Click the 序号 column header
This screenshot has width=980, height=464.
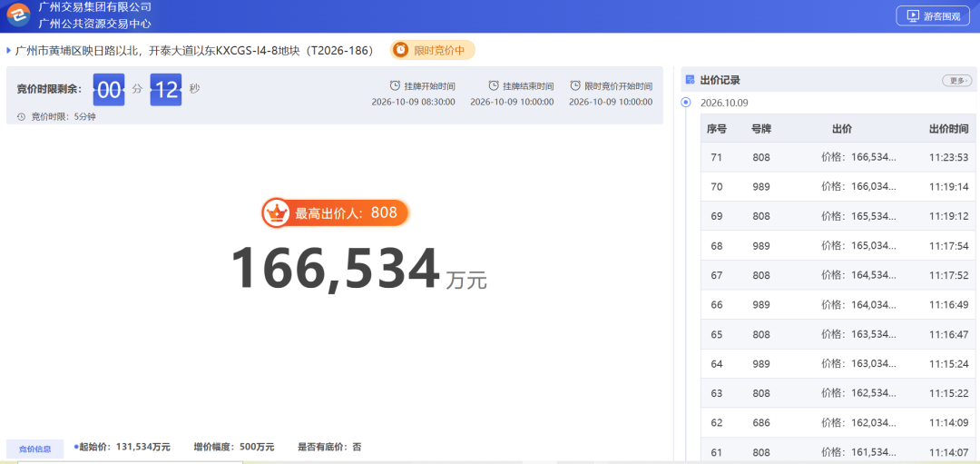click(717, 130)
